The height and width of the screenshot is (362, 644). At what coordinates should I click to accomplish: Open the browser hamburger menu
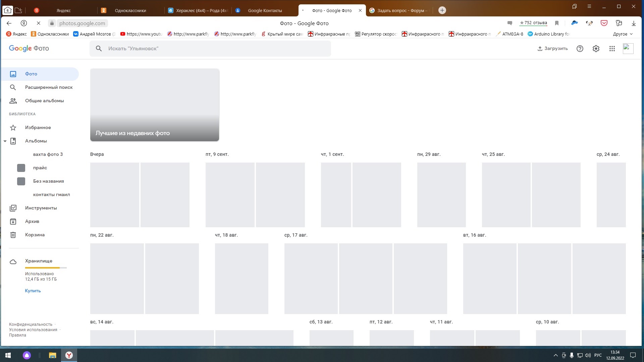589,6
